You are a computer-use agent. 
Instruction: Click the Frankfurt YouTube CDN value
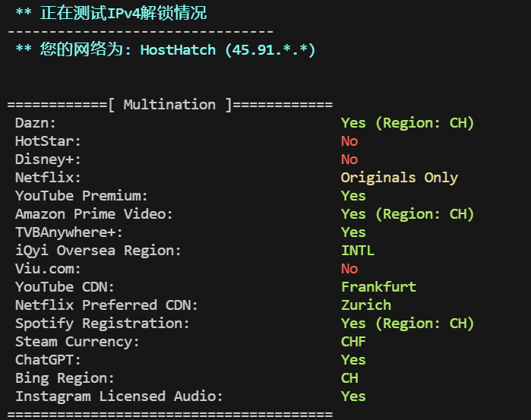(x=378, y=287)
